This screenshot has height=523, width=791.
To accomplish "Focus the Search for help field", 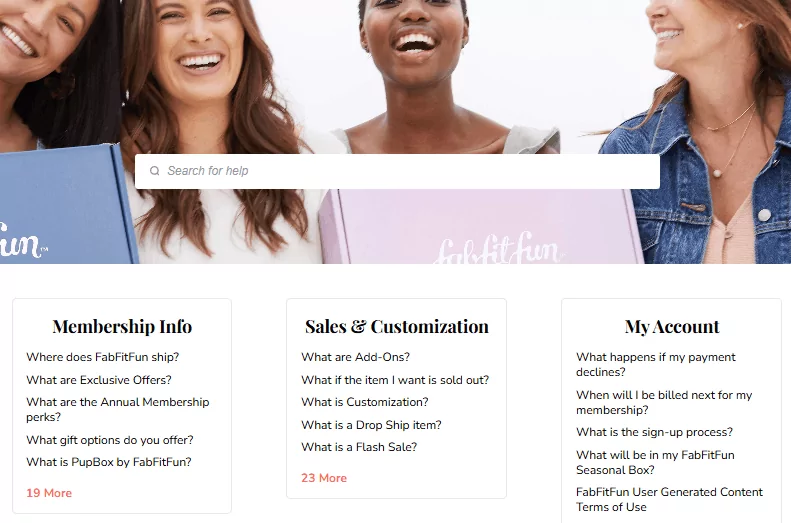I will click(x=397, y=171).
